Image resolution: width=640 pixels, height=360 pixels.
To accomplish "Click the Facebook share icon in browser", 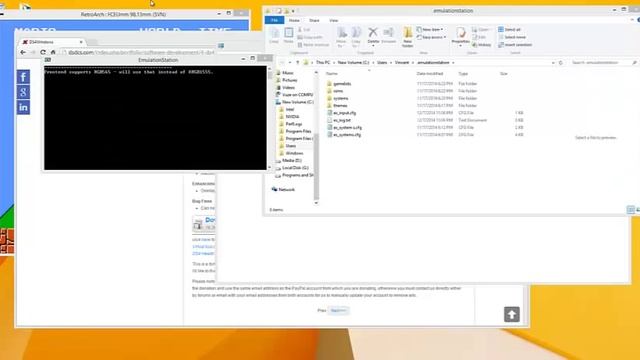I will (23, 77).
